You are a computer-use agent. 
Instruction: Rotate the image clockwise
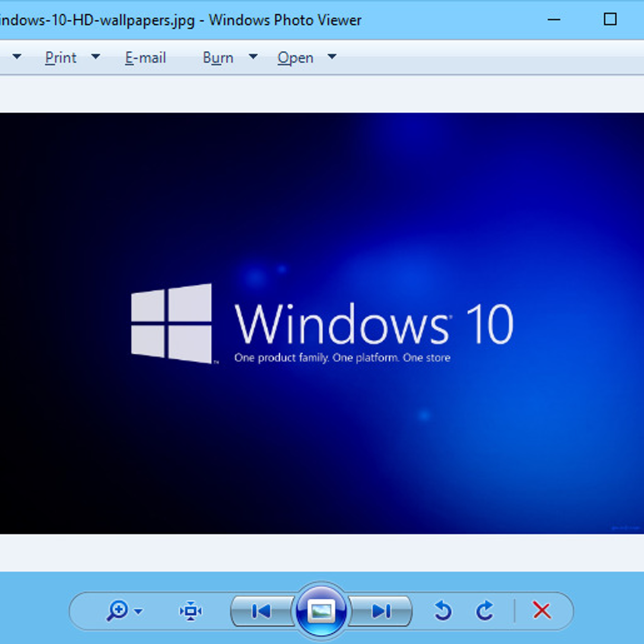click(x=485, y=611)
